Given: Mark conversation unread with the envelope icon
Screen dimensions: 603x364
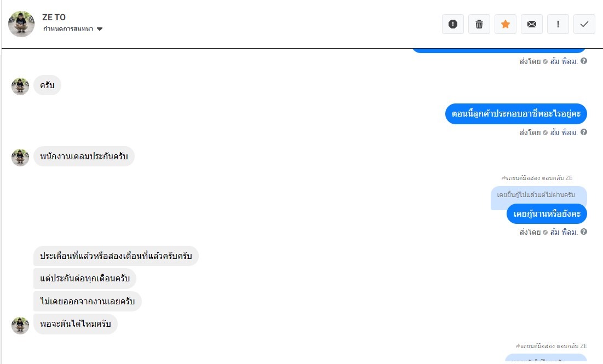Looking at the screenshot, I should (x=532, y=24).
